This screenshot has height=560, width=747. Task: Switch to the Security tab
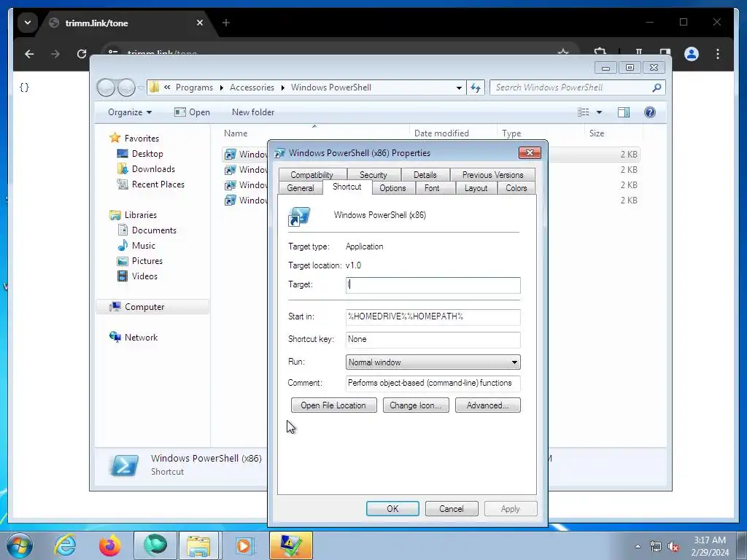pos(373,175)
